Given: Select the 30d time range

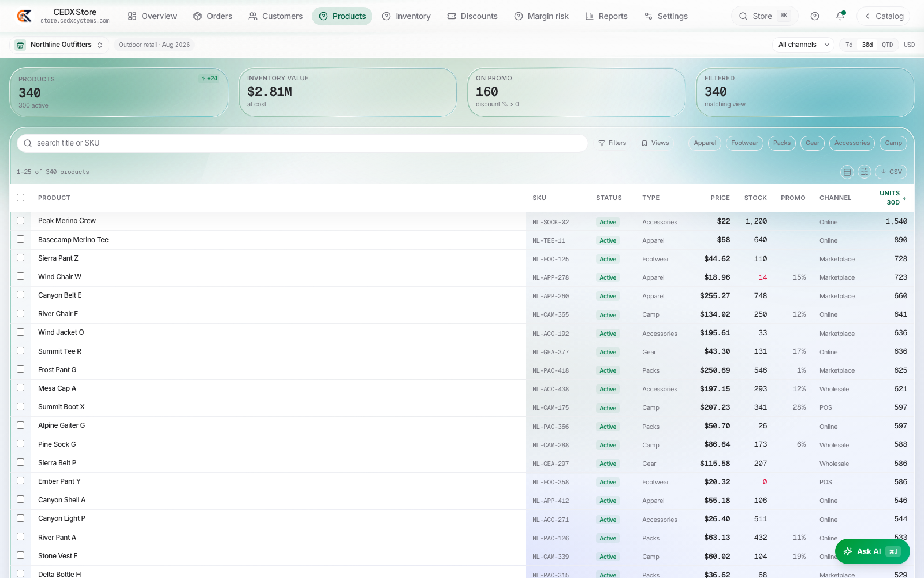Looking at the screenshot, I should pos(867,45).
